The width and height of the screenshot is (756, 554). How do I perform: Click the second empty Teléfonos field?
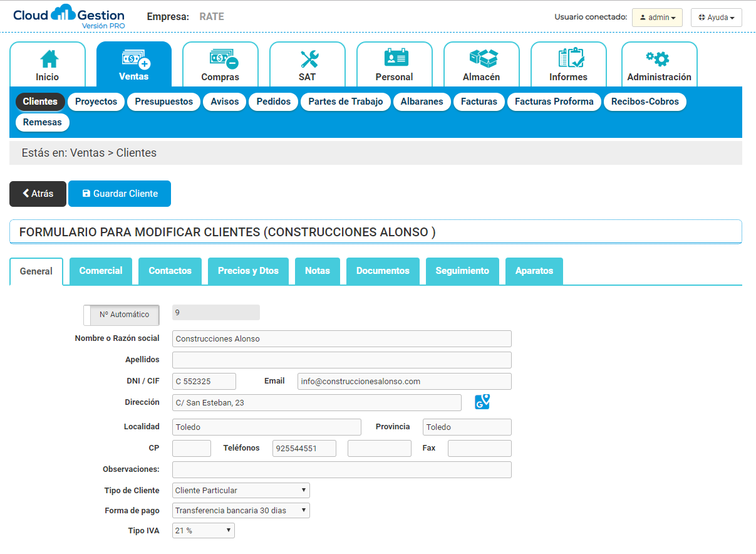[x=380, y=448]
